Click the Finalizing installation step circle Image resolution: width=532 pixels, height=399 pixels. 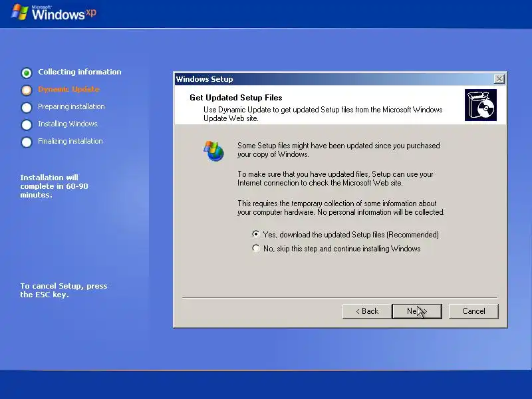point(27,142)
